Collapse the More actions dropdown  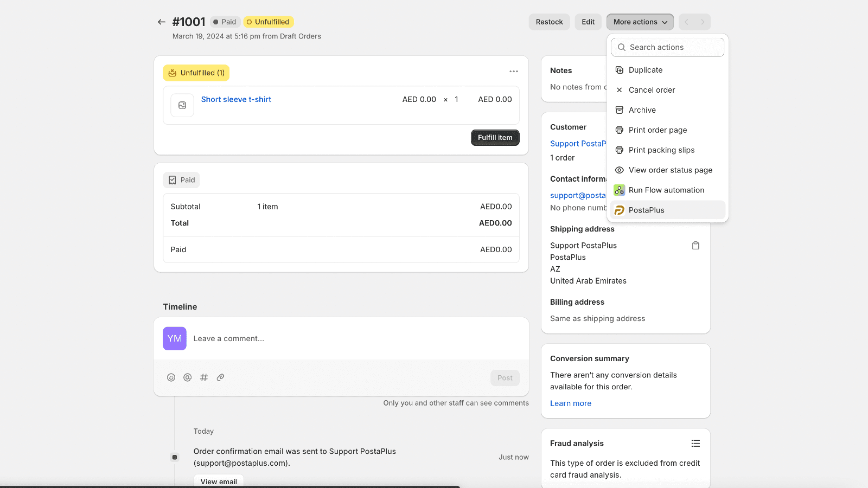[640, 22]
